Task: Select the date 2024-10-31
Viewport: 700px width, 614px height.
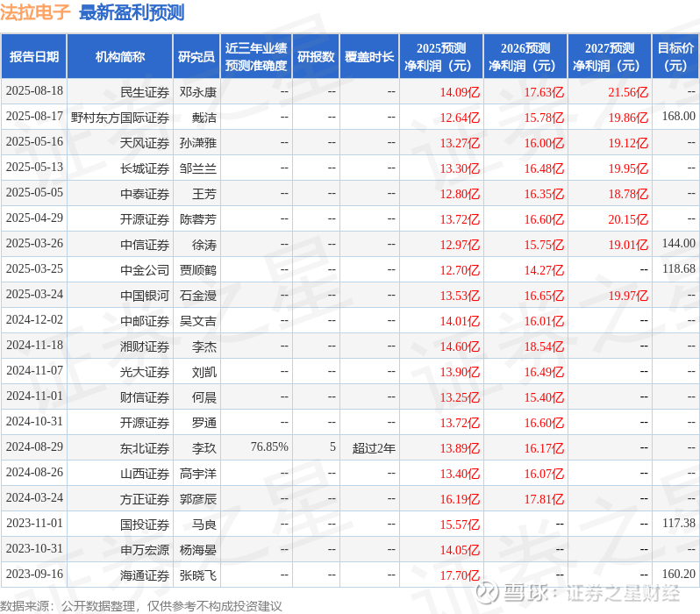Action: click(x=34, y=422)
